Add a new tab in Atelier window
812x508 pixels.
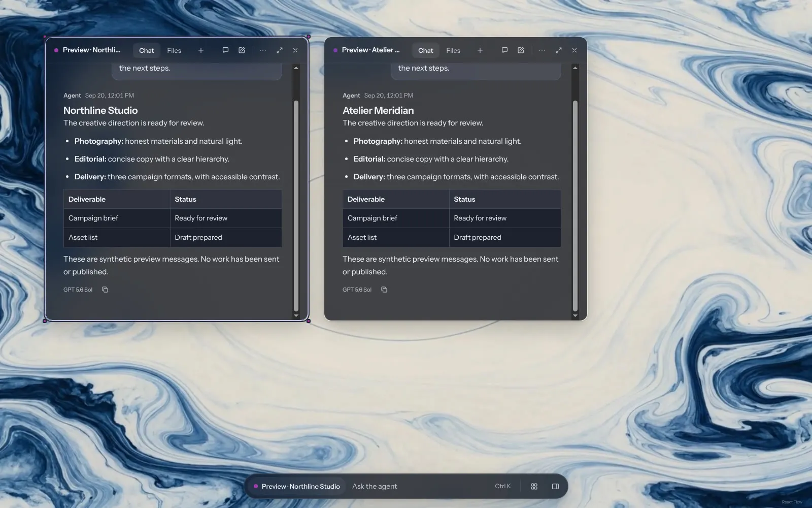click(480, 50)
